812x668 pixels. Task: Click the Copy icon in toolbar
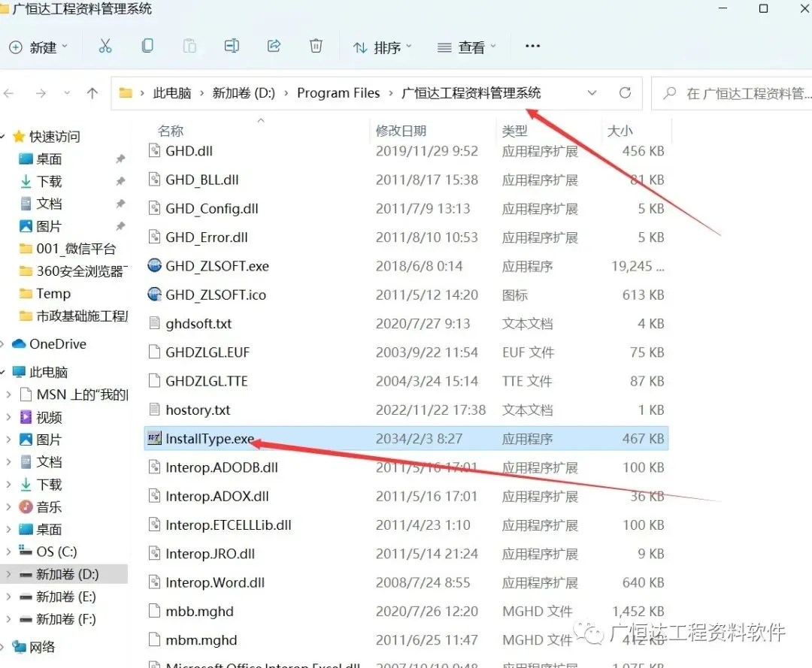click(x=147, y=46)
